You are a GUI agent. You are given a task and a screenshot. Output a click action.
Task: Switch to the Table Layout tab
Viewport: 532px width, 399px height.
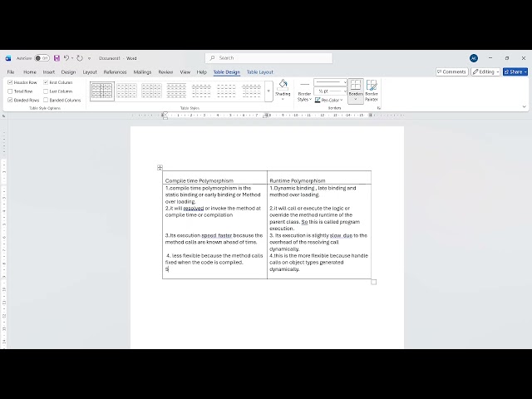259,72
